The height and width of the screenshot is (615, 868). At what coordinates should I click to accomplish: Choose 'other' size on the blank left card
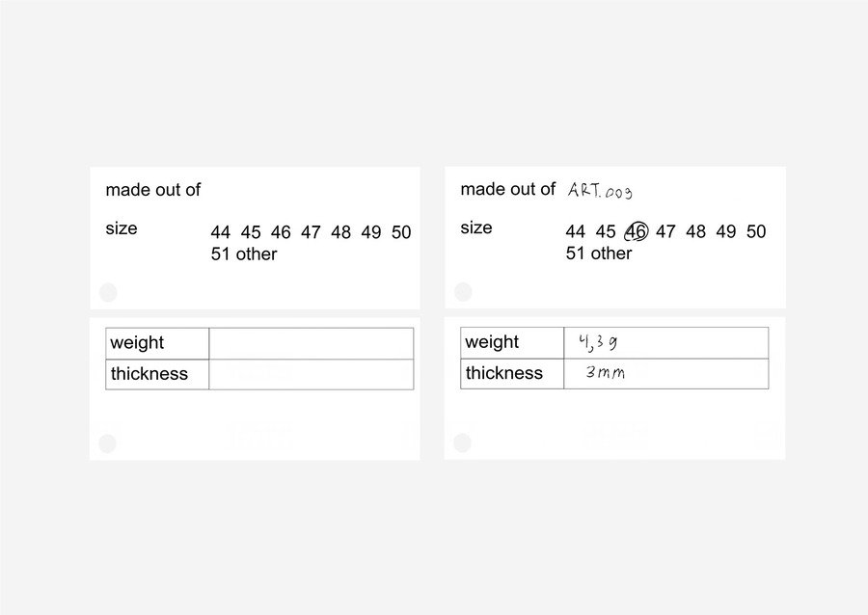tap(257, 254)
